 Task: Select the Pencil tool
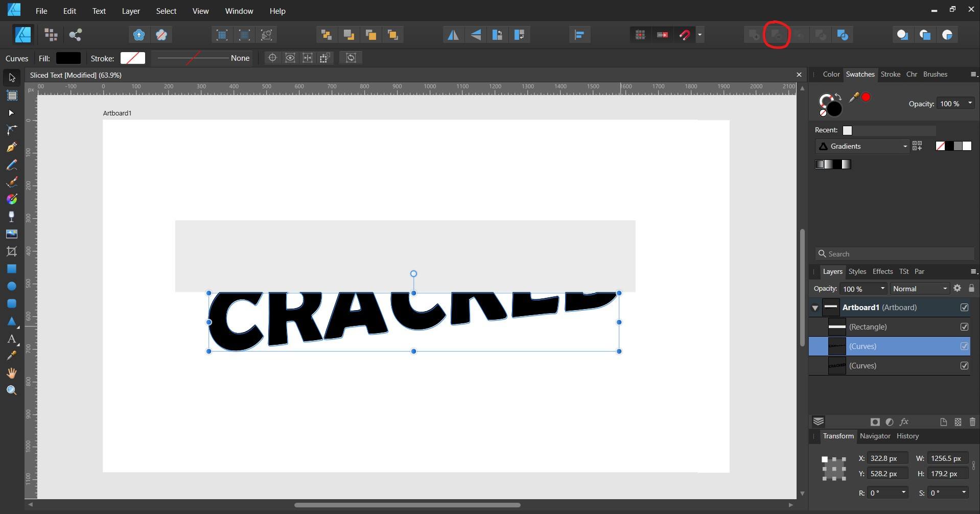11,165
